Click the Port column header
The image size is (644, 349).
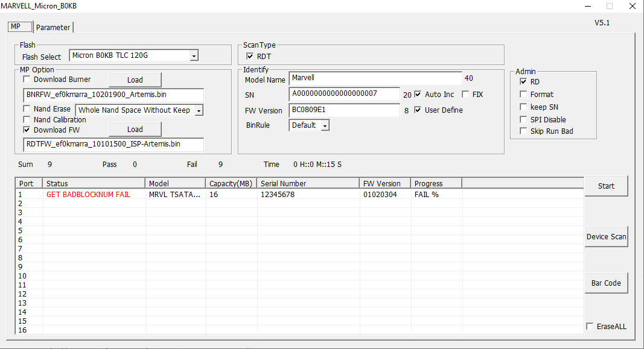click(29, 183)
